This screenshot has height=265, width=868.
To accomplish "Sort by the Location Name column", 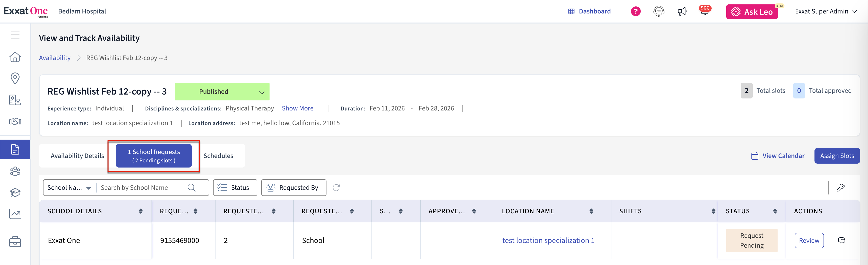I will pos(591,211).
